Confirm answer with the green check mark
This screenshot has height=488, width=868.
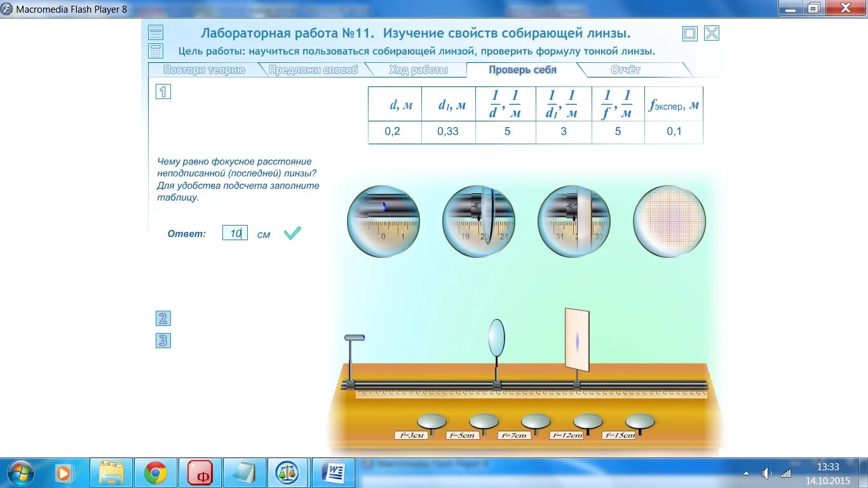(x=292, y=233)
